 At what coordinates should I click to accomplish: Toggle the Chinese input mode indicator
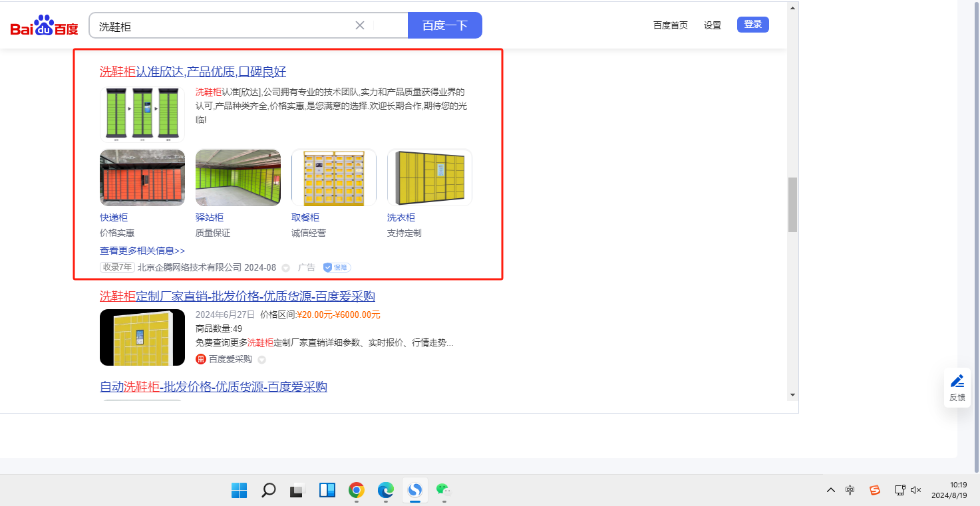click(x=850, y=490)
